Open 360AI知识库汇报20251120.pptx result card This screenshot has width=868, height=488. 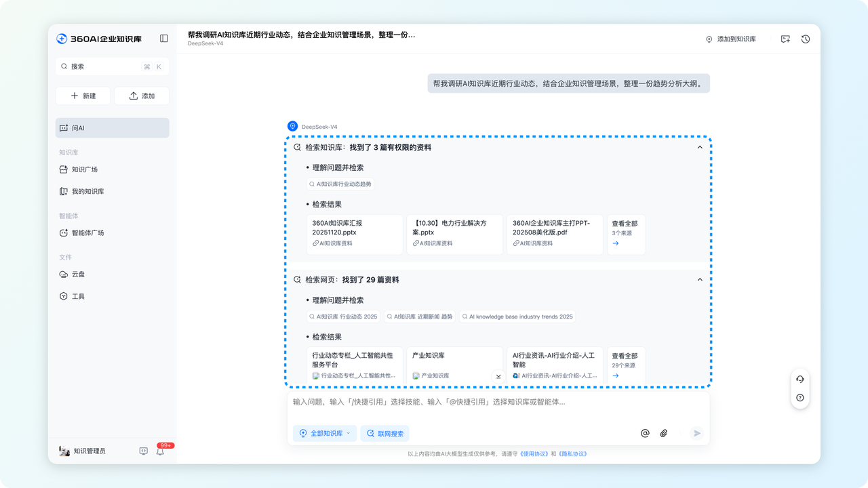355,235
